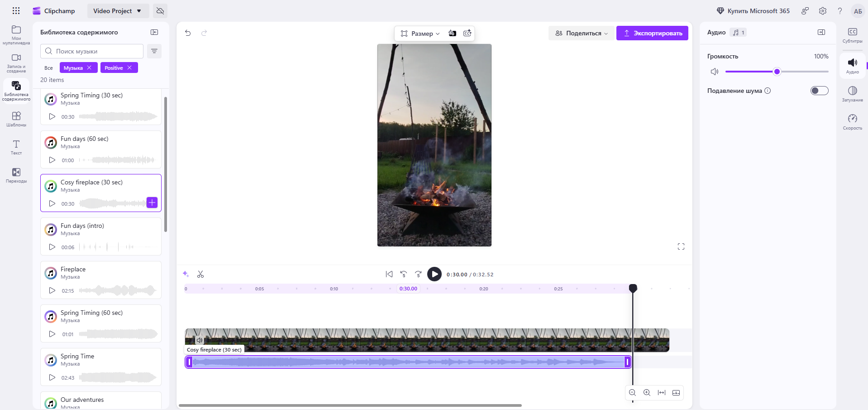
Task: Skip forward five seconds
Action: [x=418, y=274]
